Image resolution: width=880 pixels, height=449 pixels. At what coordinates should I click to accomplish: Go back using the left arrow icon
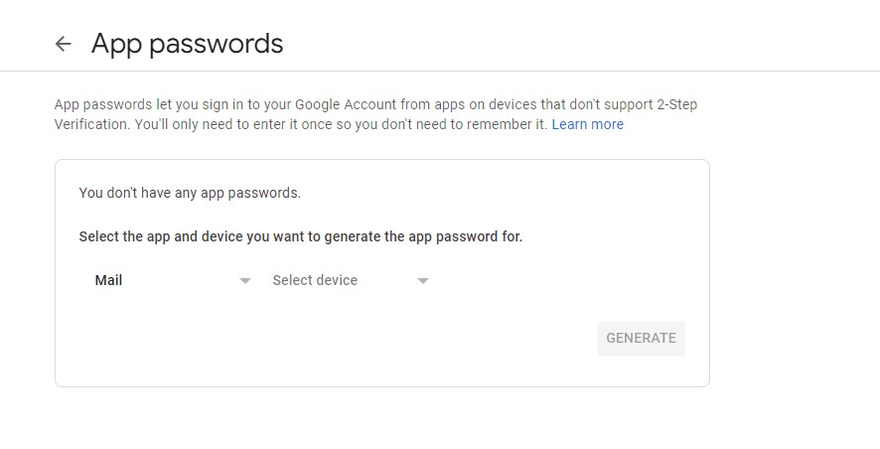click(63, 44)
